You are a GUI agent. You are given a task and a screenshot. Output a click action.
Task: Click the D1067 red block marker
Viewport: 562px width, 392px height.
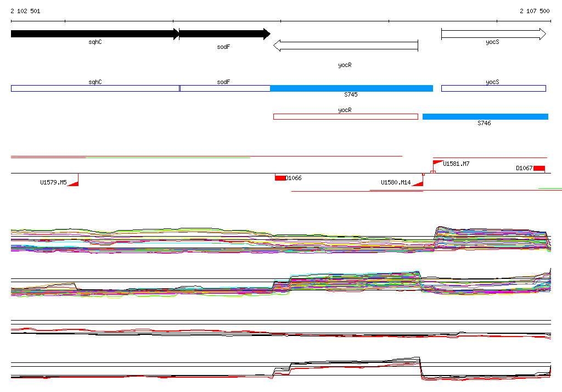(539, 169)
